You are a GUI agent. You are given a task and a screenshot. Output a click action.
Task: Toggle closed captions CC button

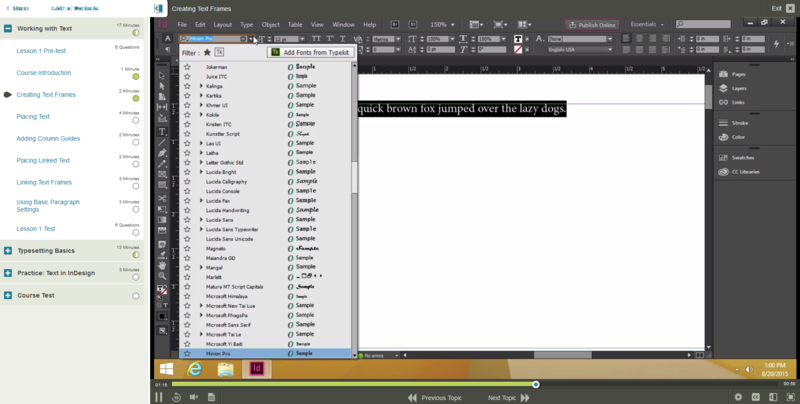click(x=756, y=397)
